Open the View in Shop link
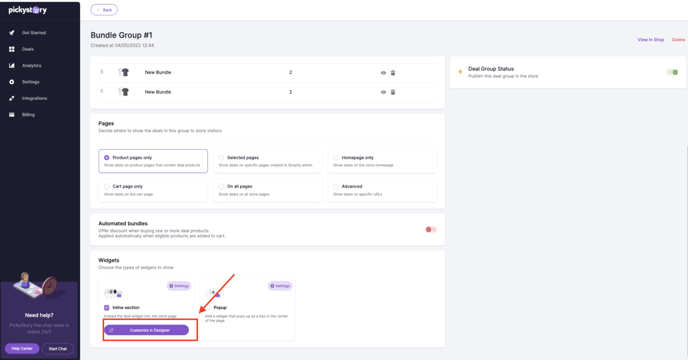Viewport: 688px width, 360px height. point(651,40)
